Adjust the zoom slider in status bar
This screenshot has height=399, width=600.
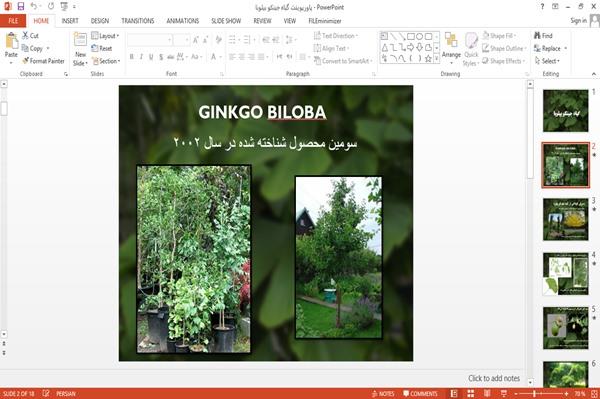(x=534, y=394)
